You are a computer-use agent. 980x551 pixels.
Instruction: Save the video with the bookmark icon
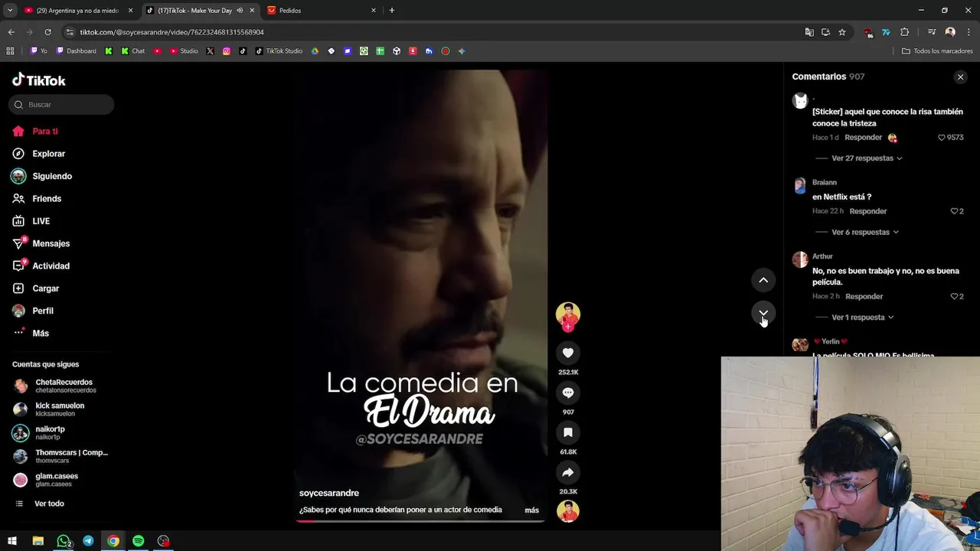567,432
